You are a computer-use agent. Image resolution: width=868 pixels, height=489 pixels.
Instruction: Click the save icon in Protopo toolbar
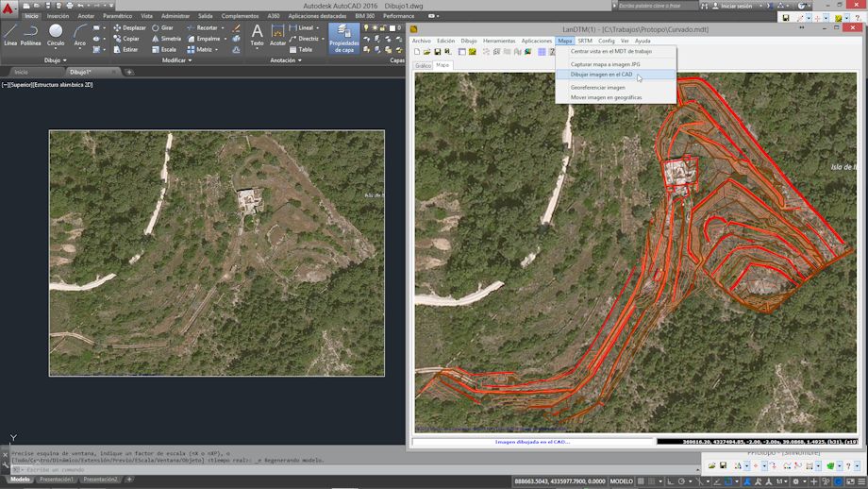click(723, 465)
